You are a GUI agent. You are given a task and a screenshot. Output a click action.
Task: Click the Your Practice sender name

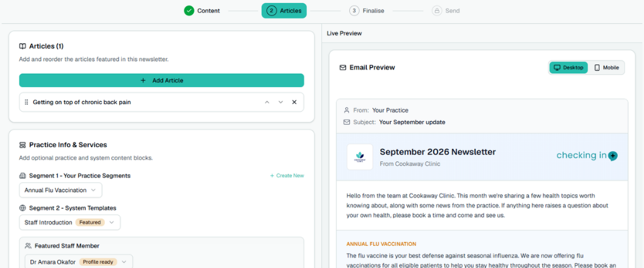pos(390,110)
